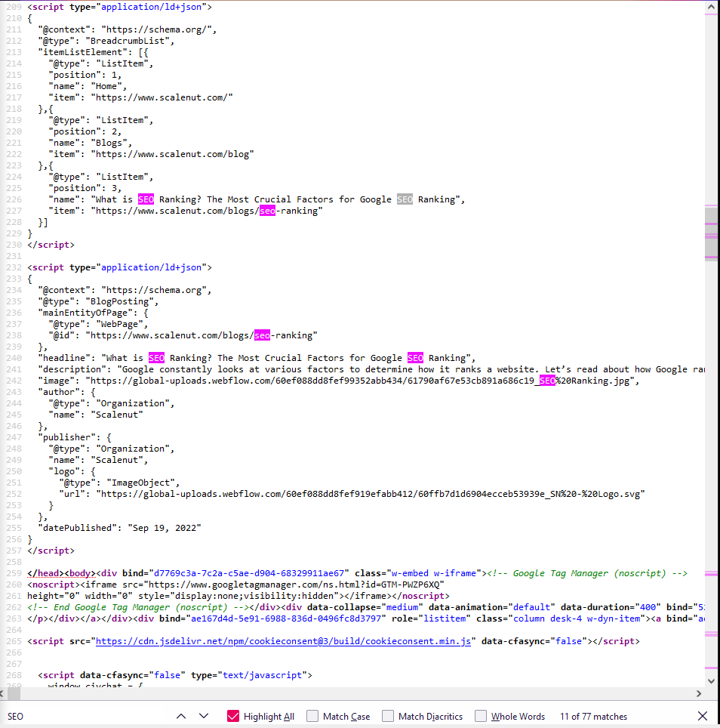Click the grey current SEO match on line 226
Screen dimensions: 720x728
click(405, 199)
